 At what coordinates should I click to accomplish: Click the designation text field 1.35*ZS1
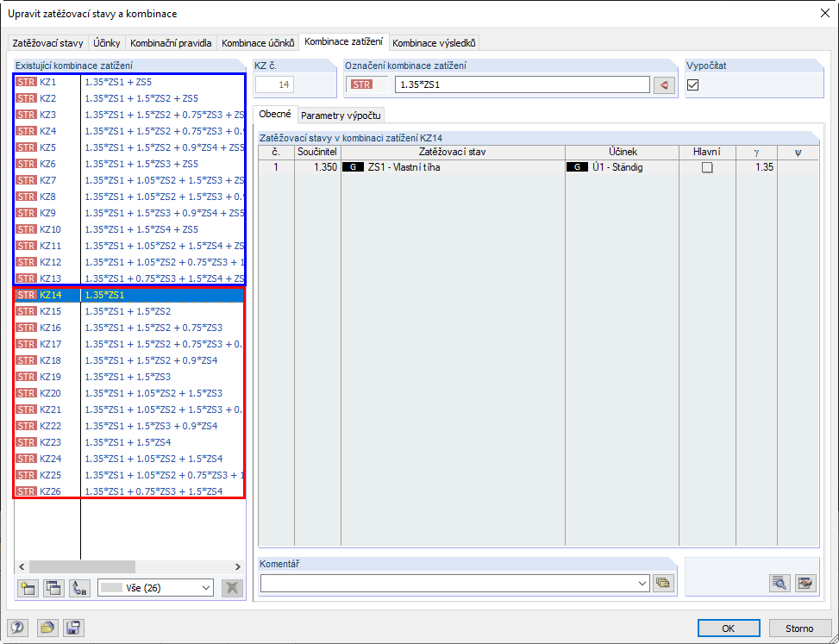[523, 84]
